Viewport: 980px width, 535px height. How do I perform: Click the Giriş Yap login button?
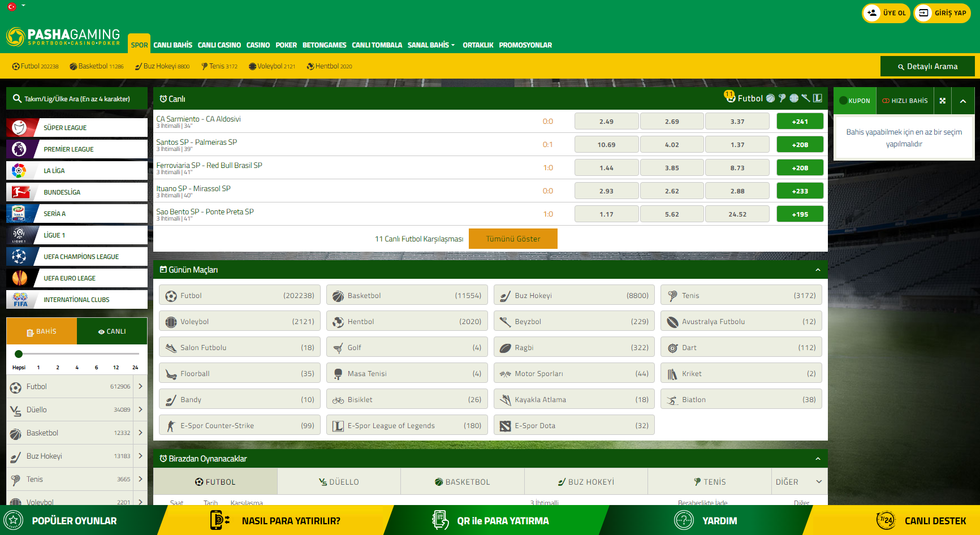pos(942,13)
